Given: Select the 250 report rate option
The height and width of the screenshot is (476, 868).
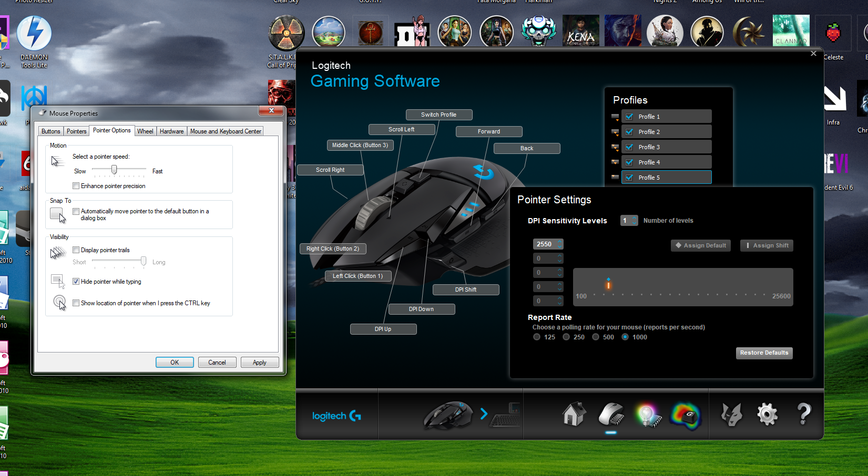Looking at the screenshot, I should (x=566, y=337).
